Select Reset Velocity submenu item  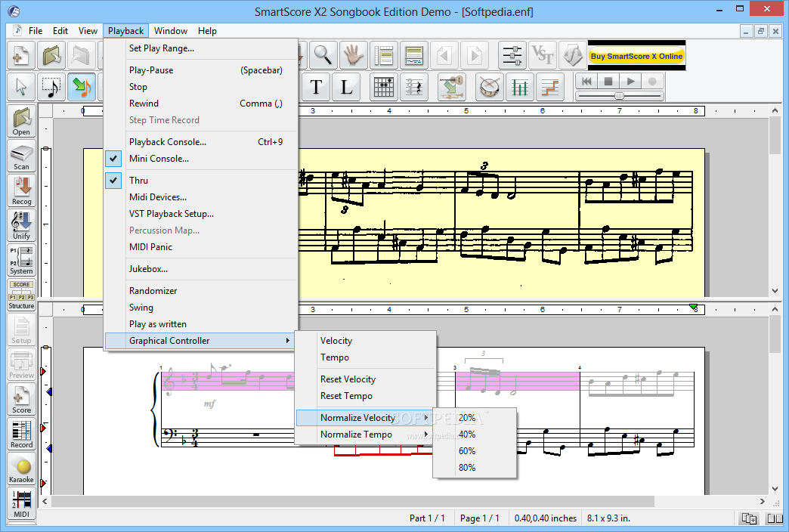[364, 379]
